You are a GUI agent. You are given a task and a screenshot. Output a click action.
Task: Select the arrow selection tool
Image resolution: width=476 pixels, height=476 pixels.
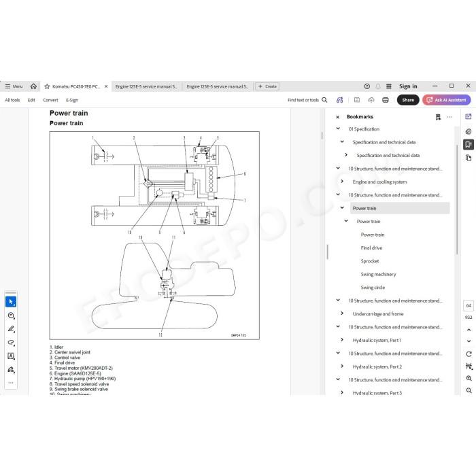(11, 302)
